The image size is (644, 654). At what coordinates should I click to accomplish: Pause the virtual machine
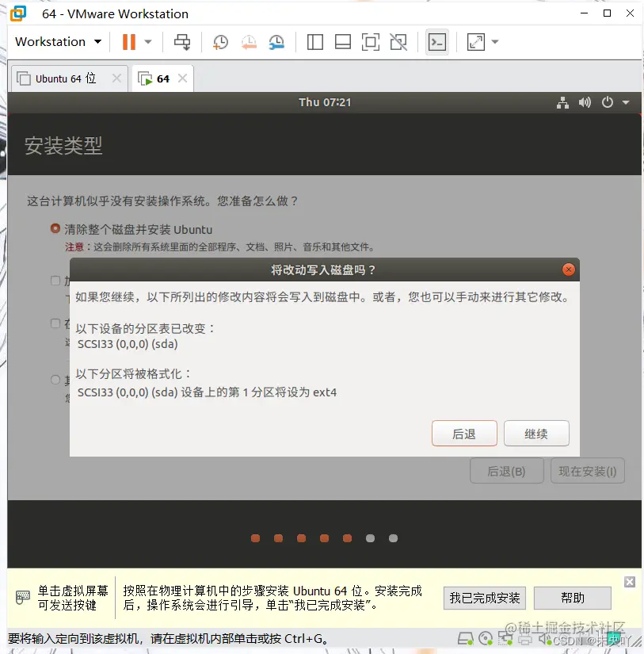[x=129, y=42]
